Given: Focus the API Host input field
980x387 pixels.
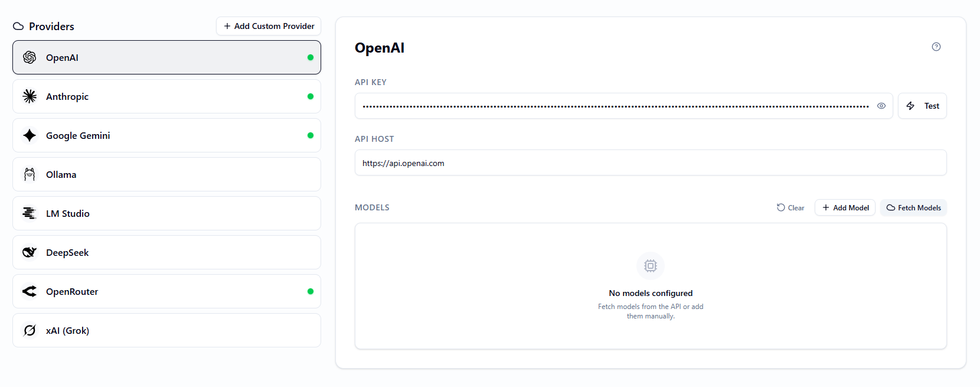Looking at the screenshot, I should (651, 162).
